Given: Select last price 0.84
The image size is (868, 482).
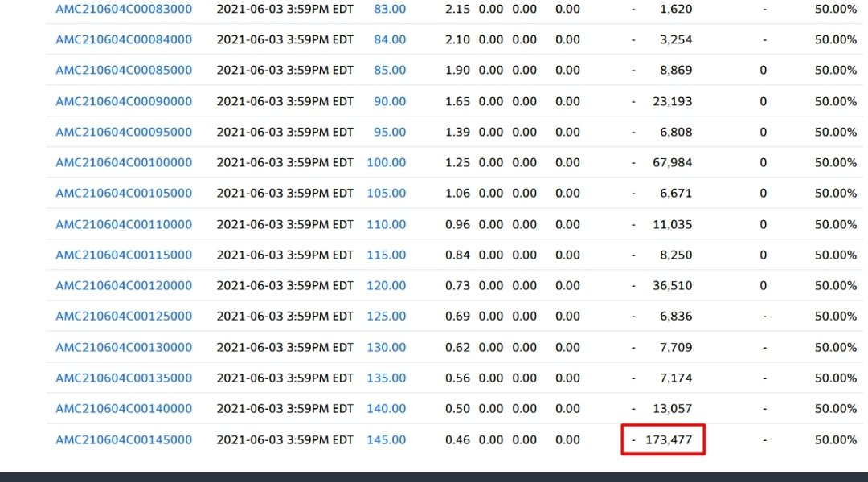Looking at the screenshot, I should pyautogui.click(x=458, y=255).
